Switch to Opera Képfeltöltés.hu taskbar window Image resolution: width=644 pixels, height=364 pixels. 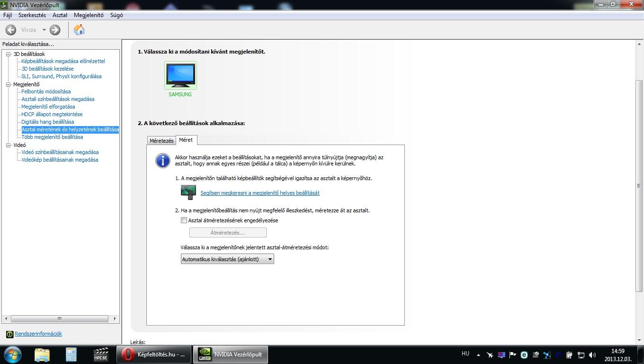(x=154, y=355)
